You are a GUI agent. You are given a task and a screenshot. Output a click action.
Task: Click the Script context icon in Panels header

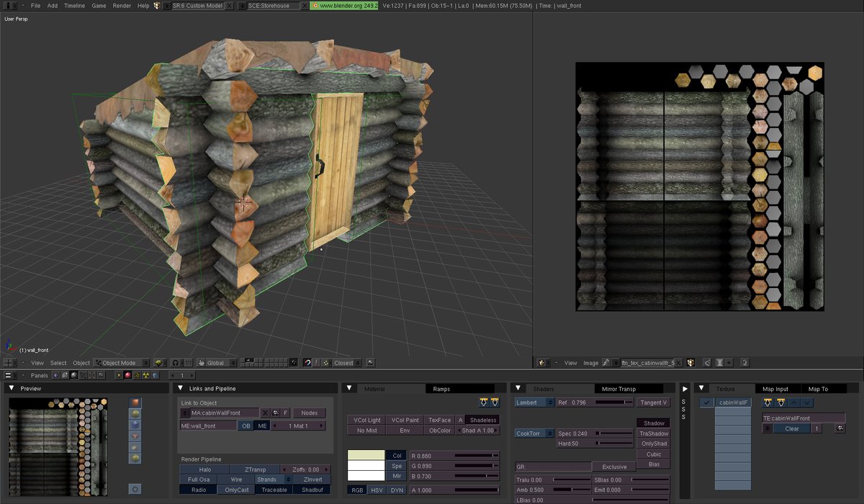coord(64,375)
